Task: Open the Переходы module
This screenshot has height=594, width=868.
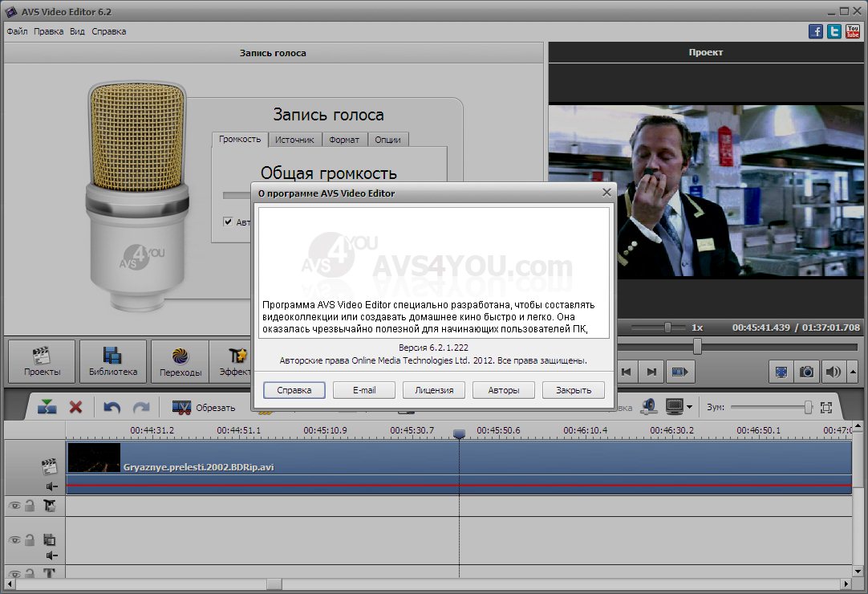Action: pyautogui.click(x=180, y=361)
